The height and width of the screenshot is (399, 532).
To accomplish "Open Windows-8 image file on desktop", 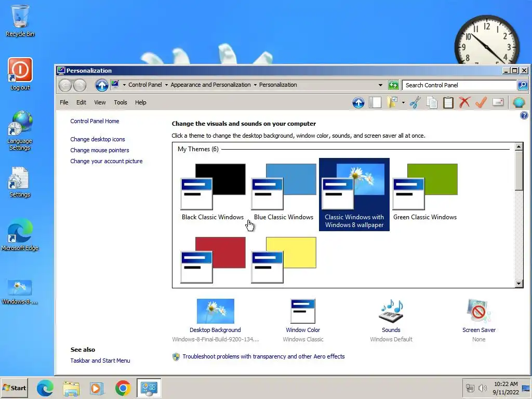I will coord(19,292).
